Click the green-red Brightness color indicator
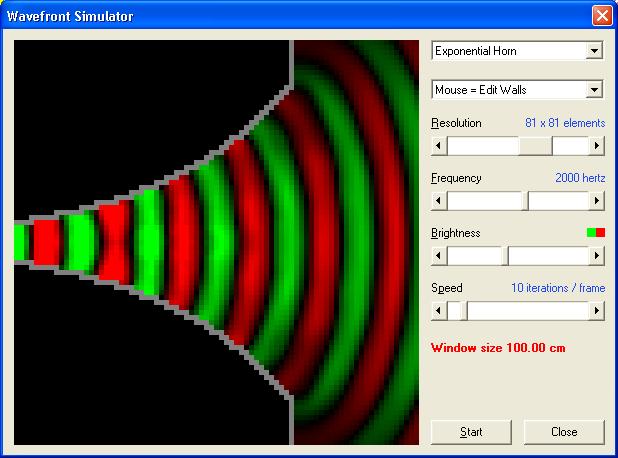 pos(596,233)
